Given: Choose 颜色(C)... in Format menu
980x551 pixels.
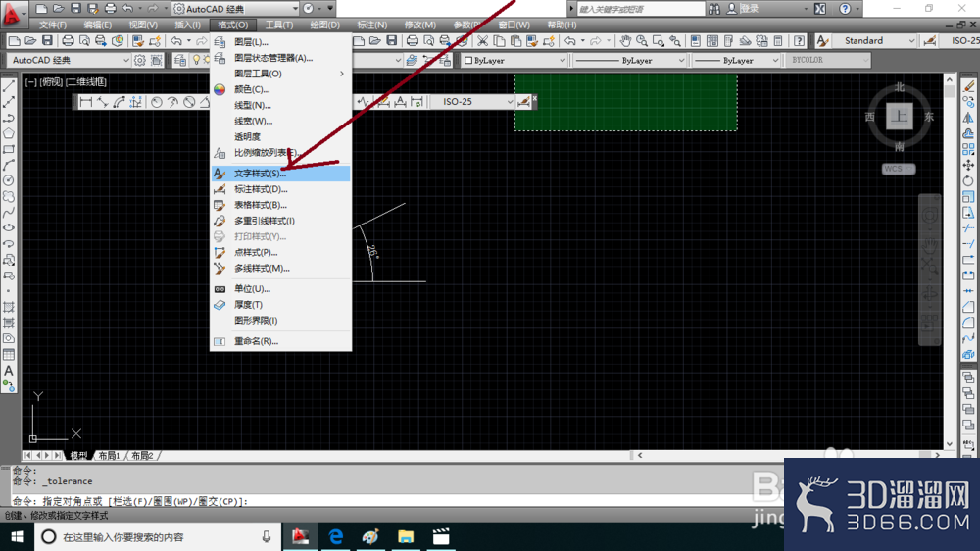Looking at the screenshot, I should 280,89.
